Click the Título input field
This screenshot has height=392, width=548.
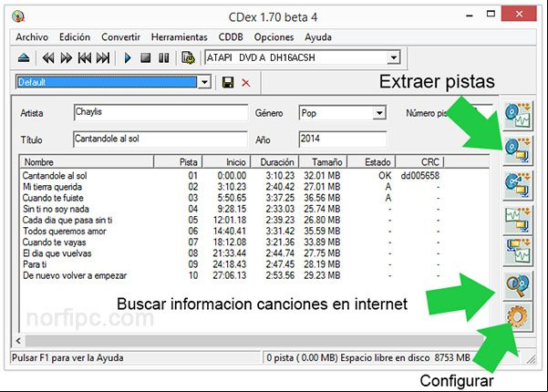160,139
